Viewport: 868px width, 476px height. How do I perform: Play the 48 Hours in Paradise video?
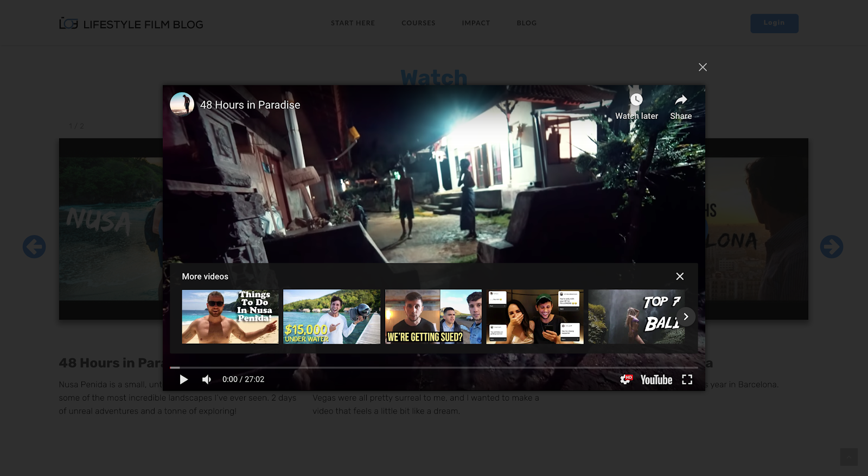184,379
